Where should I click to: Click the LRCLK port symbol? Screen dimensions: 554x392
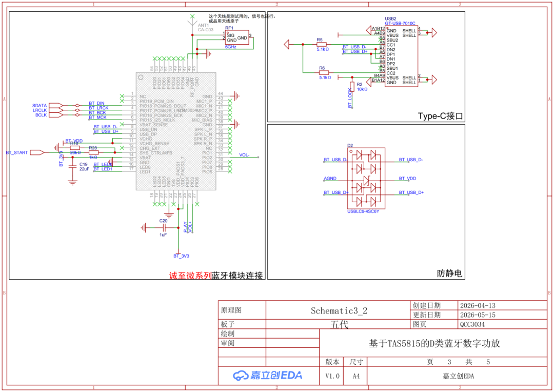(56, 110)
